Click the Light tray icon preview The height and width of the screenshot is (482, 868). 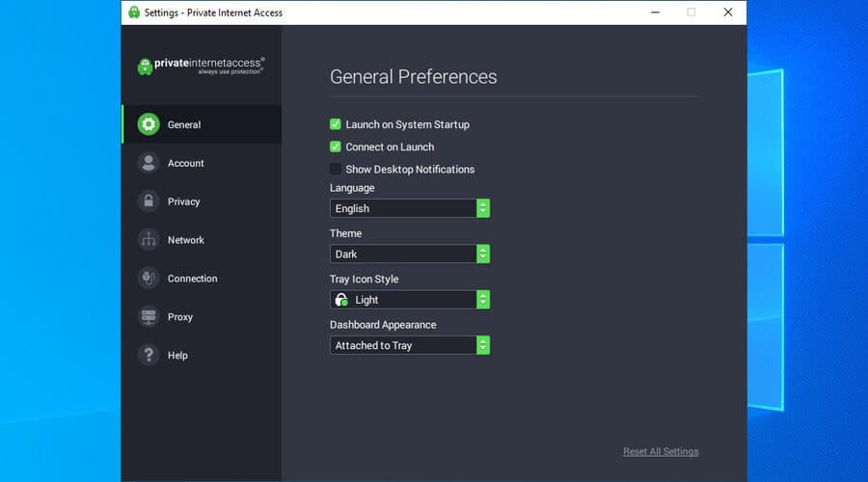341,300
